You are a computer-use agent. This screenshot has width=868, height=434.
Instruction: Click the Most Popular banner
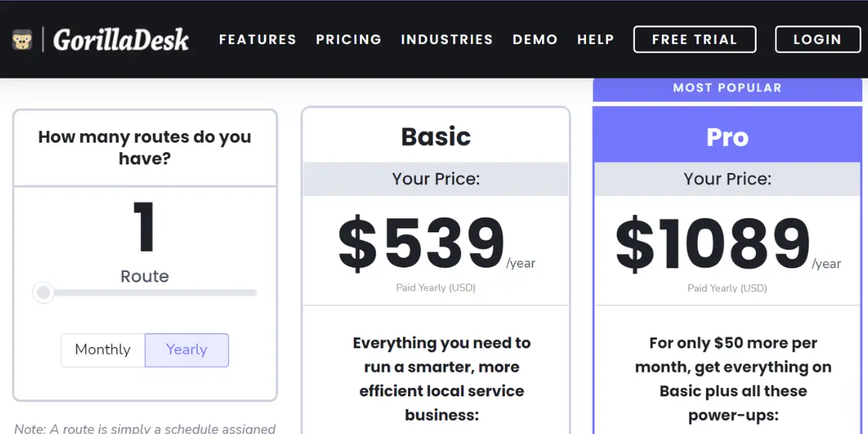[x=728, y=88]
